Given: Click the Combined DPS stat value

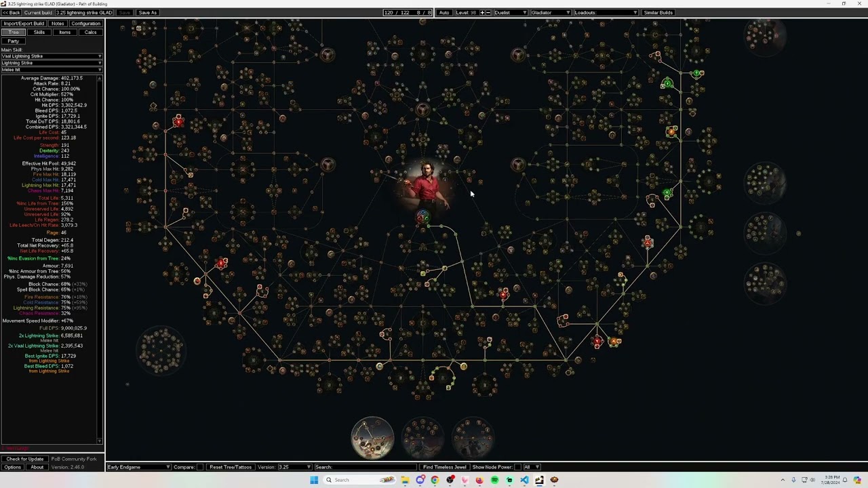Looking at the screenshot, I should coord(73,127).
